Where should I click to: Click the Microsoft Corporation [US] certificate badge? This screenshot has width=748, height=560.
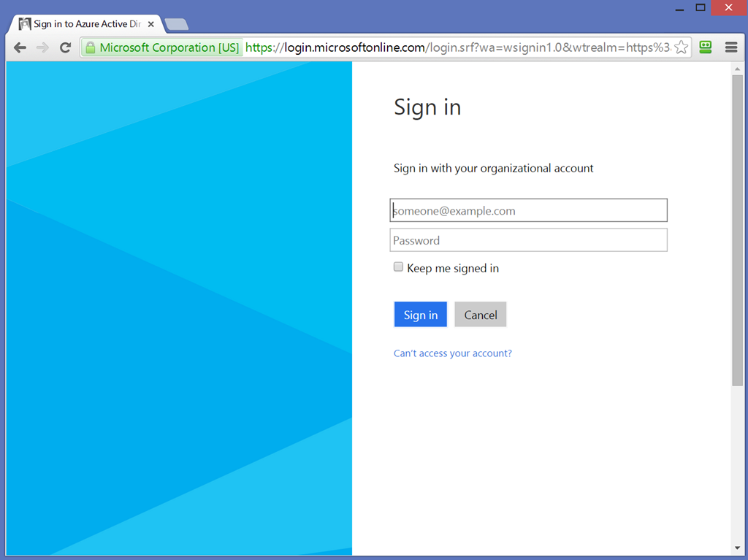pos(161,47)
